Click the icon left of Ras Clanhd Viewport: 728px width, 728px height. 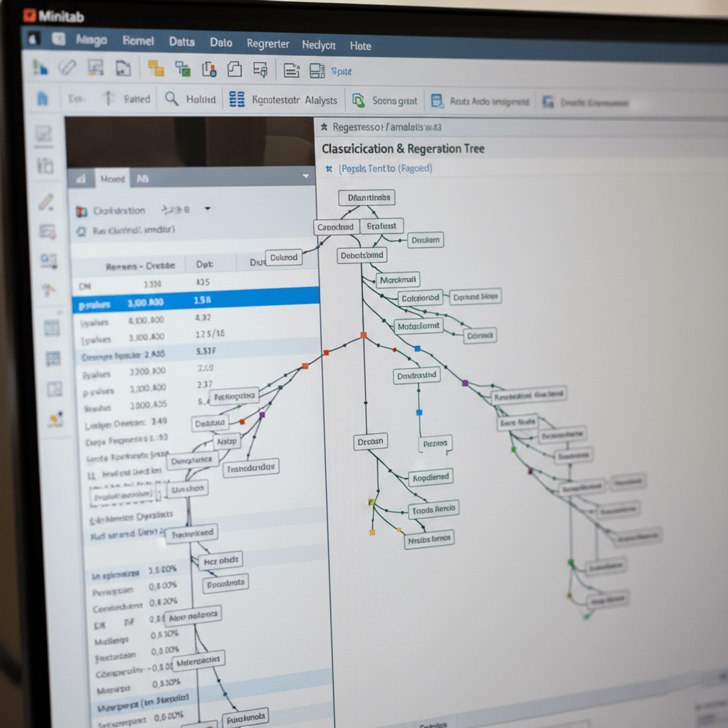pyautogui.click(x=81, y=231)
